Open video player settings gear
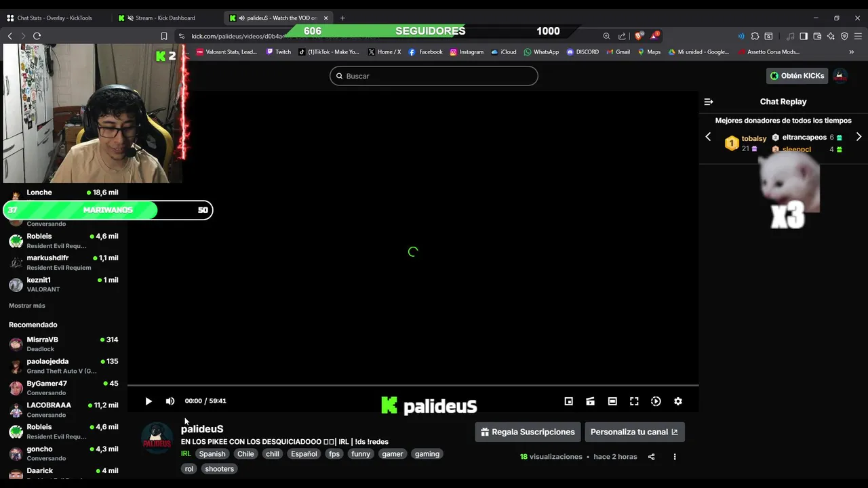This screenshot has width=868, height=488. (677, 401)
